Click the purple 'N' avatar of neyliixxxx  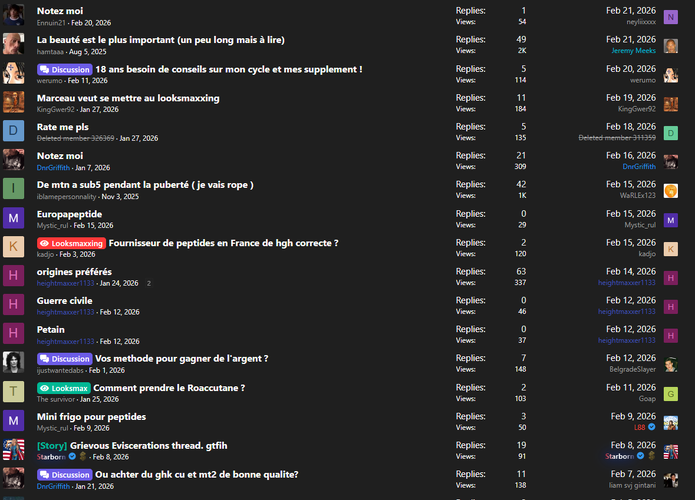[671, 17]
